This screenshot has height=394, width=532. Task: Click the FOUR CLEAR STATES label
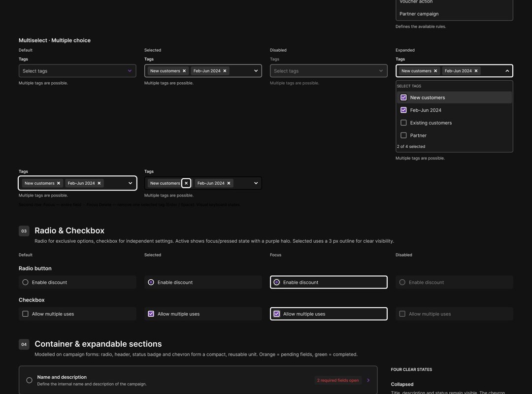(x=411, y=369)
